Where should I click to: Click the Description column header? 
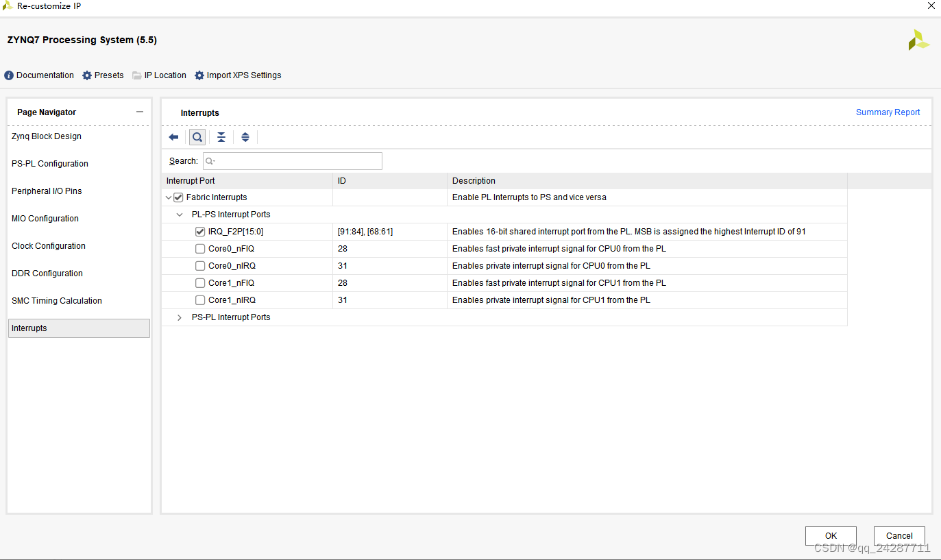click(647, 181)
